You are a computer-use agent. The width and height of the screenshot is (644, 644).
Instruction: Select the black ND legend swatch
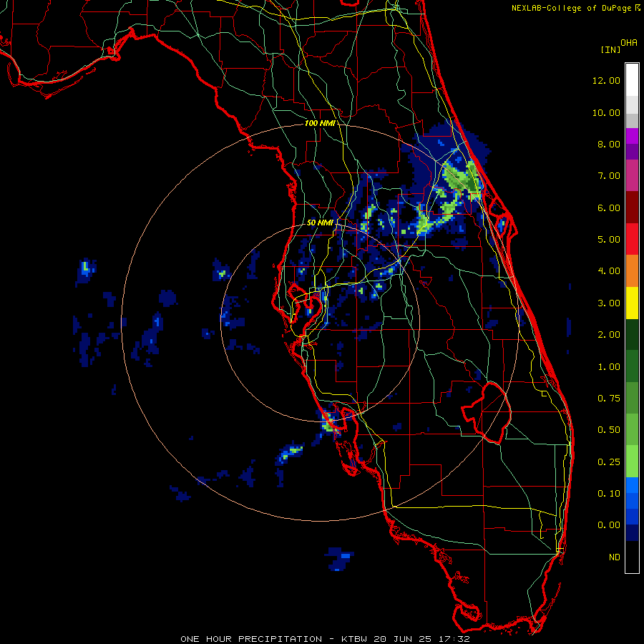[x=632, y=557]
